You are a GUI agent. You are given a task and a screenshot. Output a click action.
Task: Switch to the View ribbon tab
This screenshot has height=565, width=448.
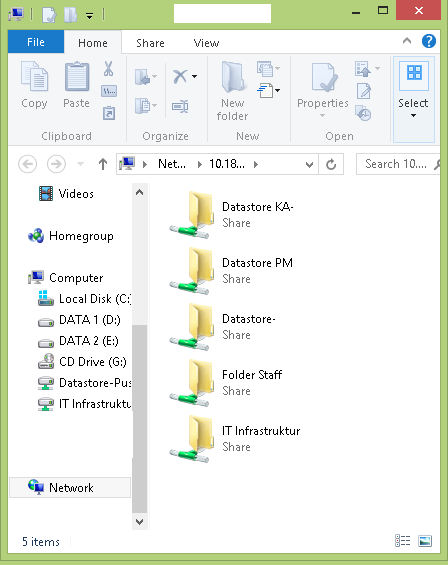pos(206,43)
